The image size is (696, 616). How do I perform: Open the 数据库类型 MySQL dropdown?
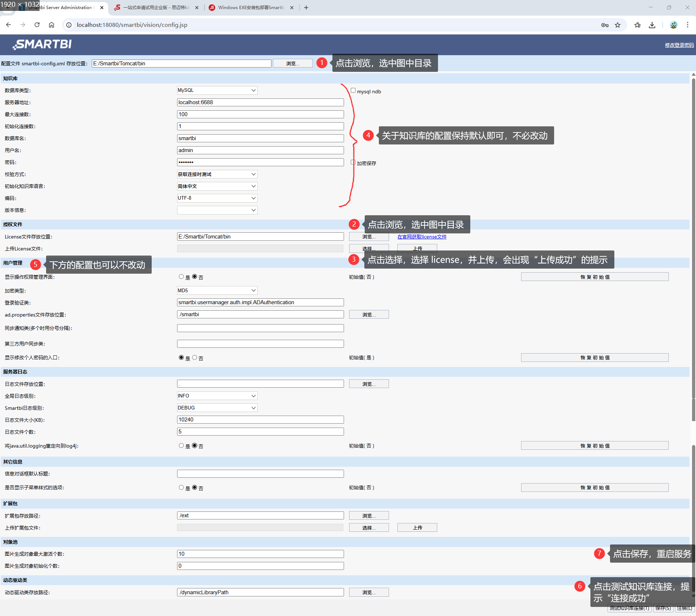pos(217,90)
